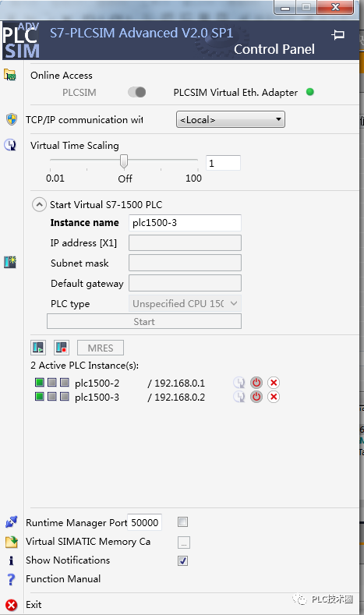The height and width of the screenshot is (615, 364).
Task: Click the green status LED of plc1500-2
Action: tap(40, 382)
